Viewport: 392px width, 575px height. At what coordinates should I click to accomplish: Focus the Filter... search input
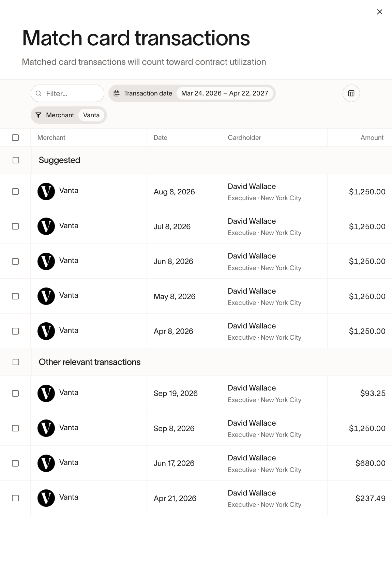tap(67, 93)
